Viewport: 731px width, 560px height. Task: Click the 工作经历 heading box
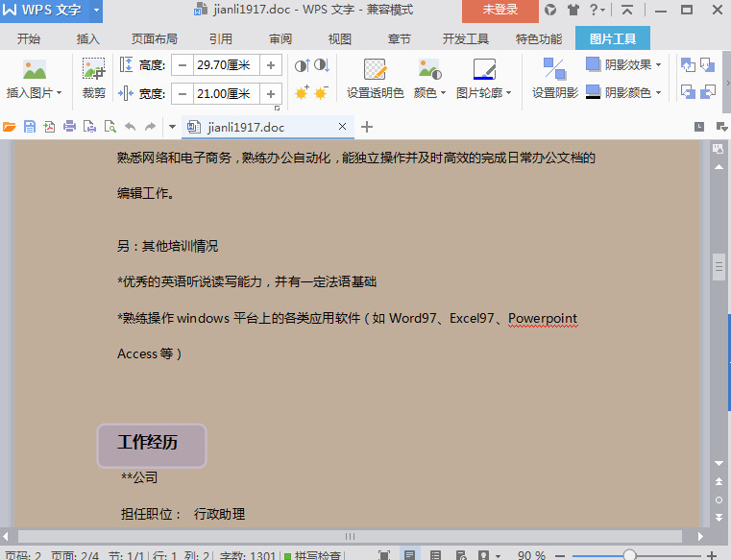[x=152, y=446]
